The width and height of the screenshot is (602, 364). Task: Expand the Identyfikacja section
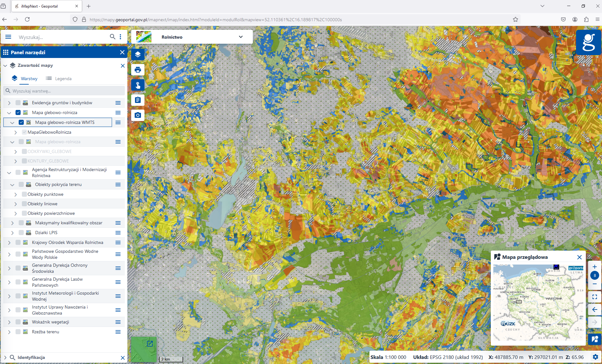5,357
